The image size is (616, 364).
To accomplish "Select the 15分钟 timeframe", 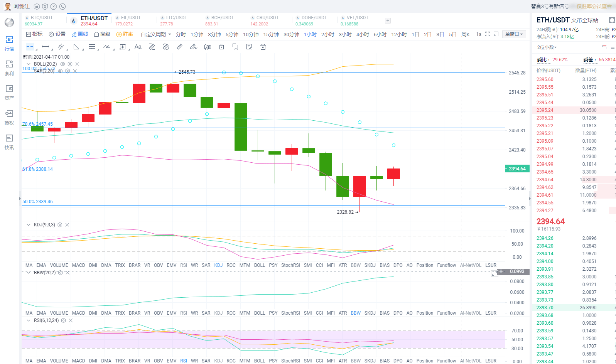I will pyautogui.click(x=271, y=34).
